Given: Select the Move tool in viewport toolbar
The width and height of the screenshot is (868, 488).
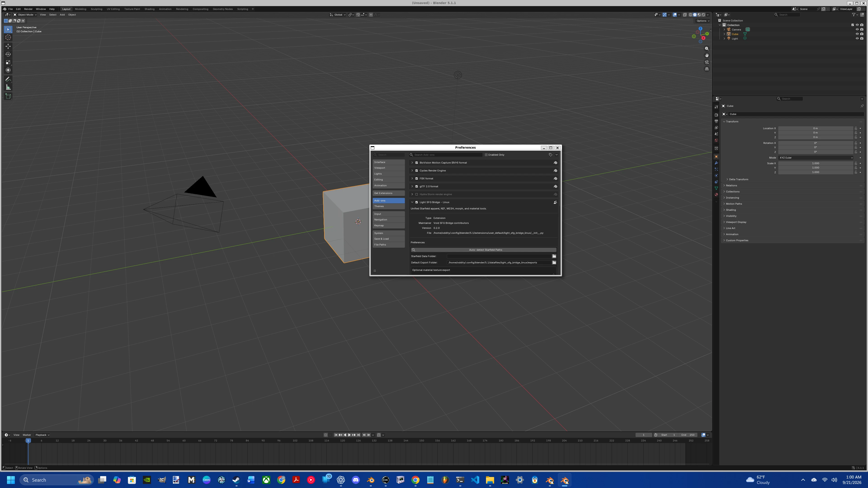Looking at the screenshot, I should 8,46.
